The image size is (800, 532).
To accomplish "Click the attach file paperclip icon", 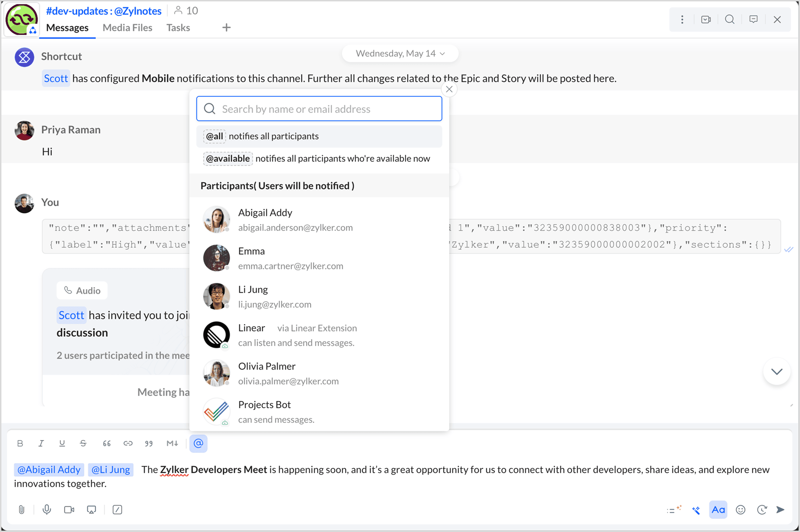I will 22,510.
